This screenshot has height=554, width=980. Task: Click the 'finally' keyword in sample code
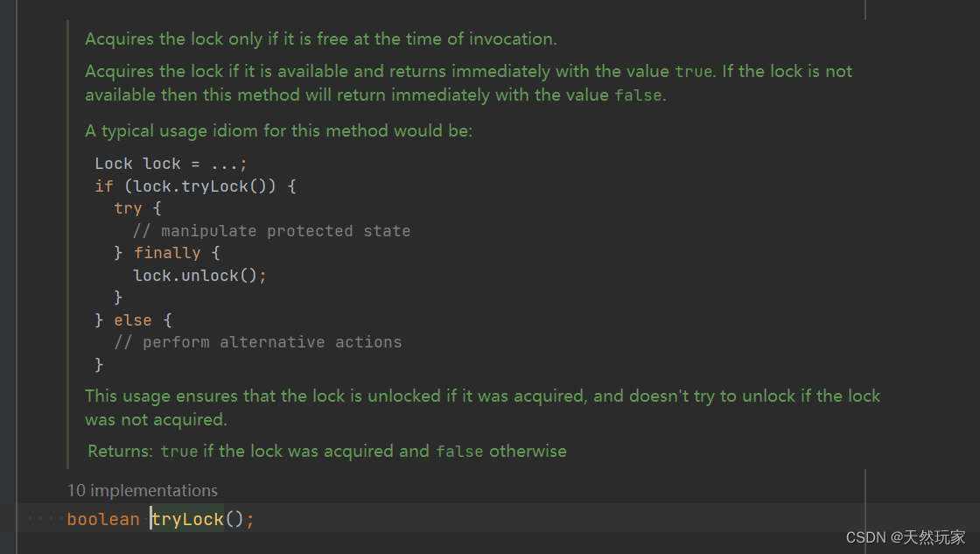(x=167, y=253)
